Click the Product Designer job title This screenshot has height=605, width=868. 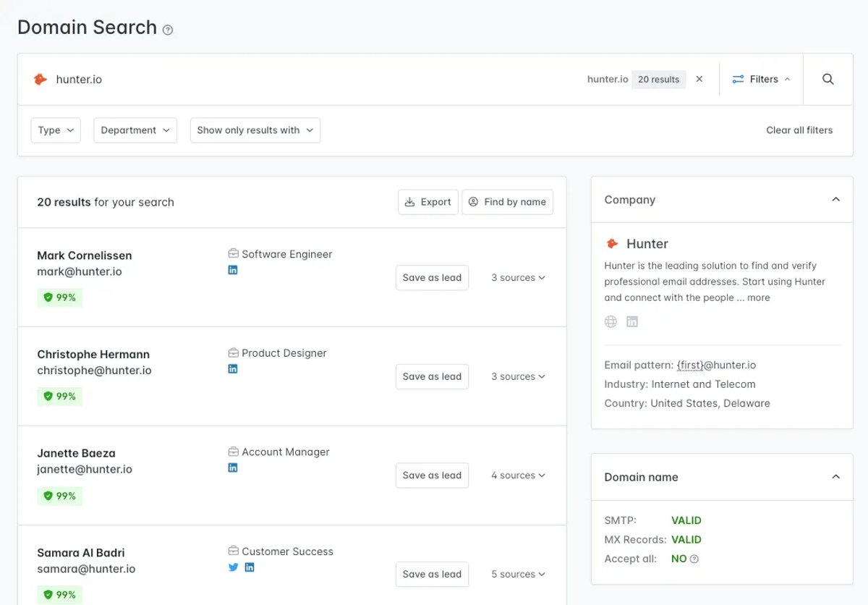(284, 353)
